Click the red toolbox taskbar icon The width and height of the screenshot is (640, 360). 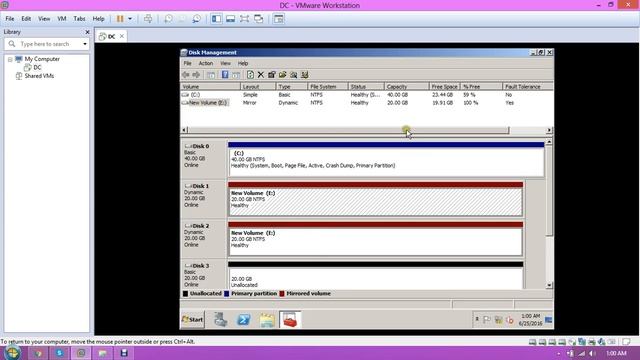click(290, 320)
